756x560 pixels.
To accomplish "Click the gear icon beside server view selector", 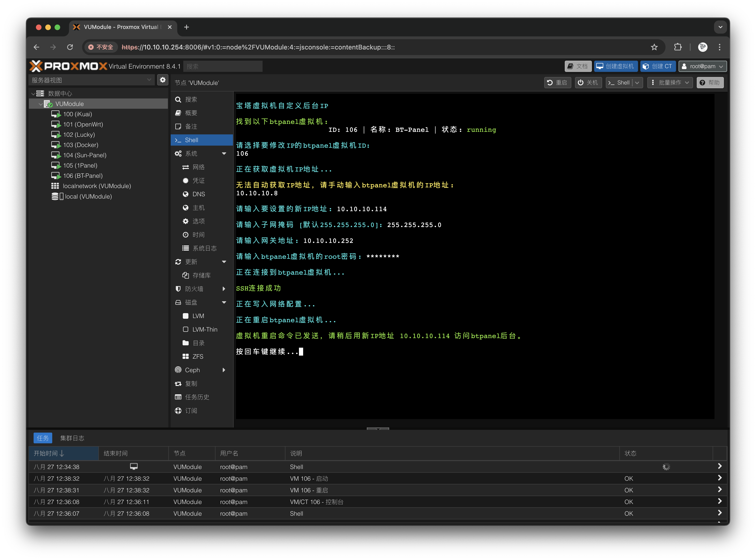I will (163, 80).
